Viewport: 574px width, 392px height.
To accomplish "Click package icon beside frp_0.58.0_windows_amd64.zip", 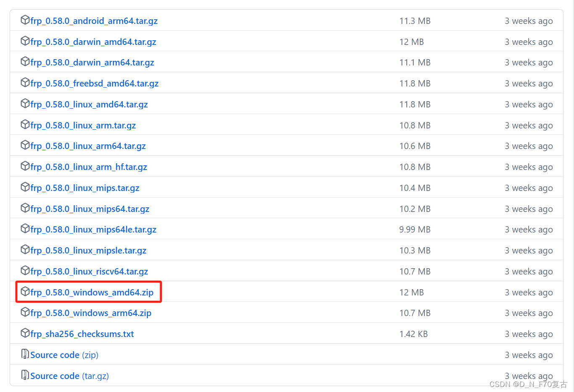I will [x=25, y=291].
